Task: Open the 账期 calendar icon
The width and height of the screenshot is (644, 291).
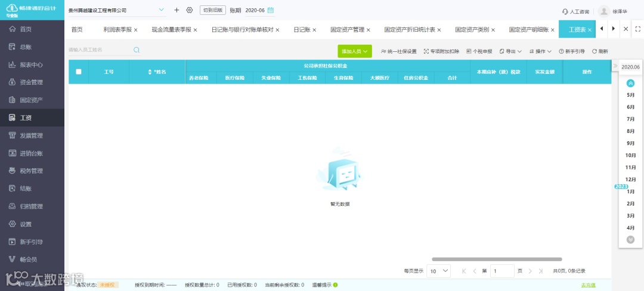Action: tap(270, 10)
